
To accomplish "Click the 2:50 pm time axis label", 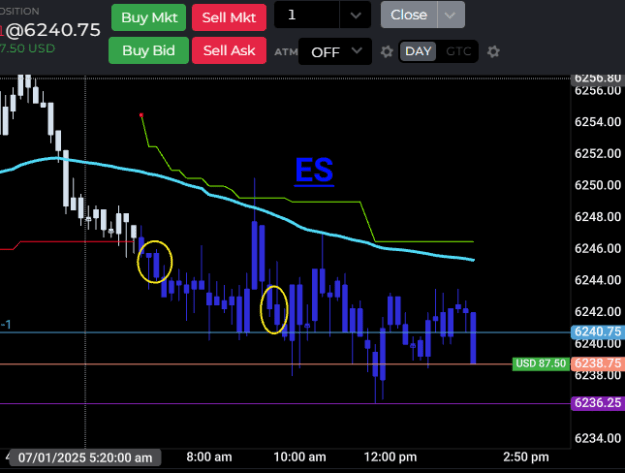I will 526,457.
